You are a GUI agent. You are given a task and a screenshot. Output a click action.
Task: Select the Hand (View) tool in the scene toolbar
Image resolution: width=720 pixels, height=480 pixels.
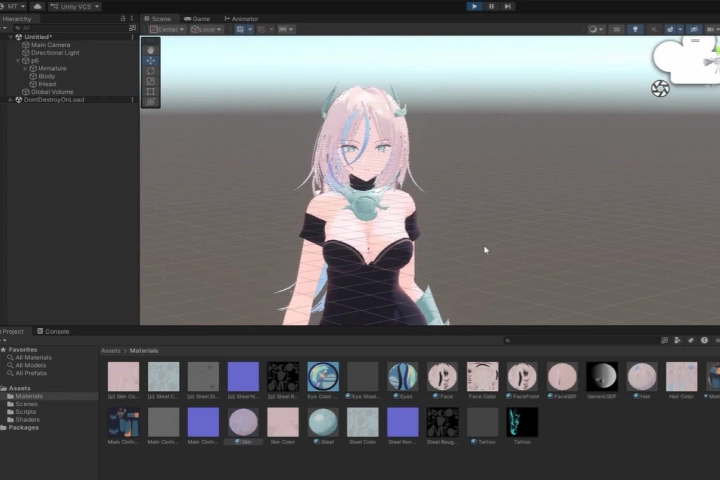coord(151,50)
